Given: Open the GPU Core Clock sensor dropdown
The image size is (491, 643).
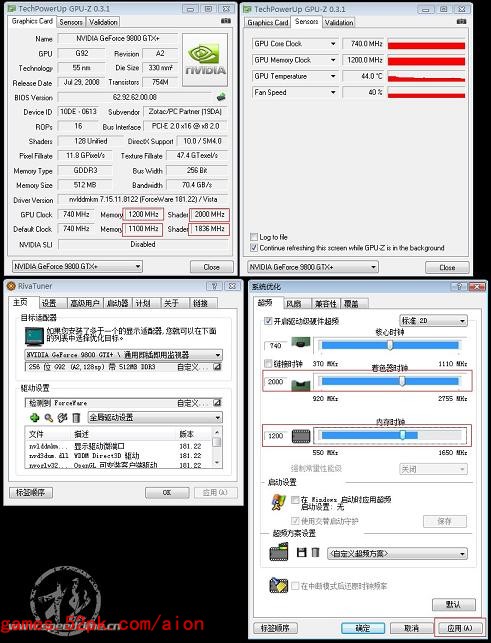Looking at the screenshot, I should (333, 43).
